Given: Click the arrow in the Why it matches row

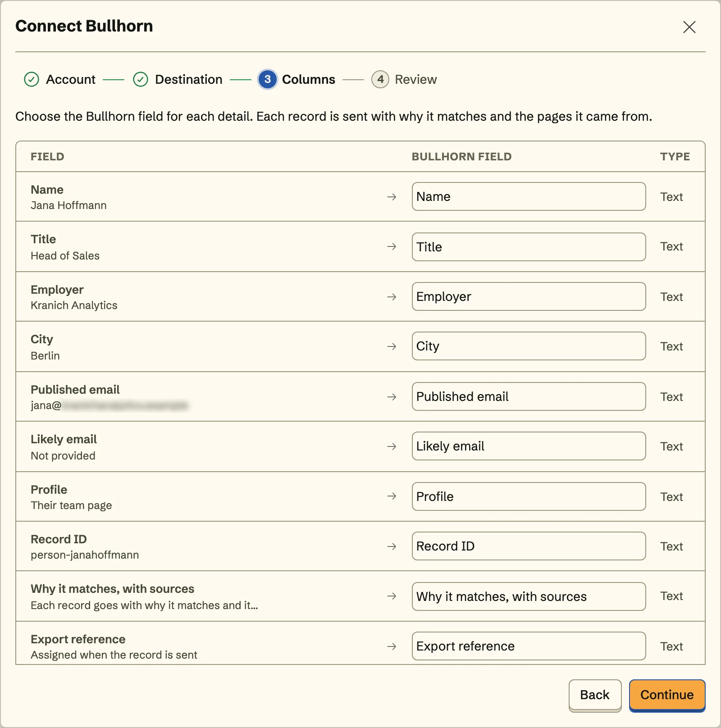Looking at the screenshot, I should pyautogui.click(x=392, y=596).
